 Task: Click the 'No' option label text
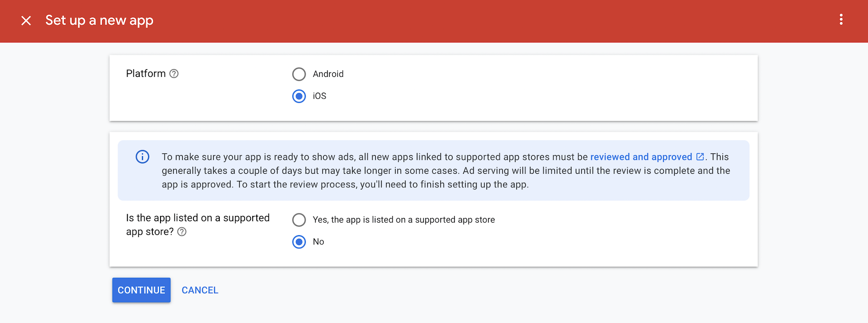(318, 242)
